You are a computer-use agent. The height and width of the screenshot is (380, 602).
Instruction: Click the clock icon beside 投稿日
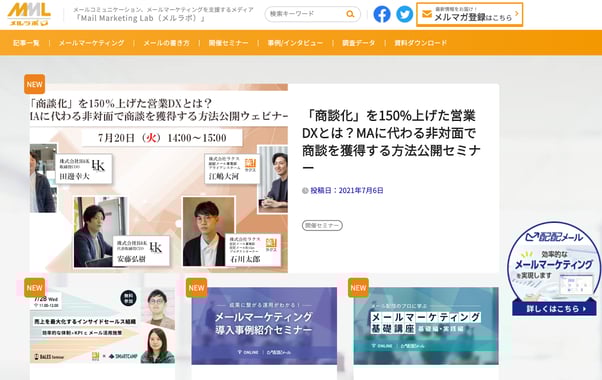click(305, 190)
